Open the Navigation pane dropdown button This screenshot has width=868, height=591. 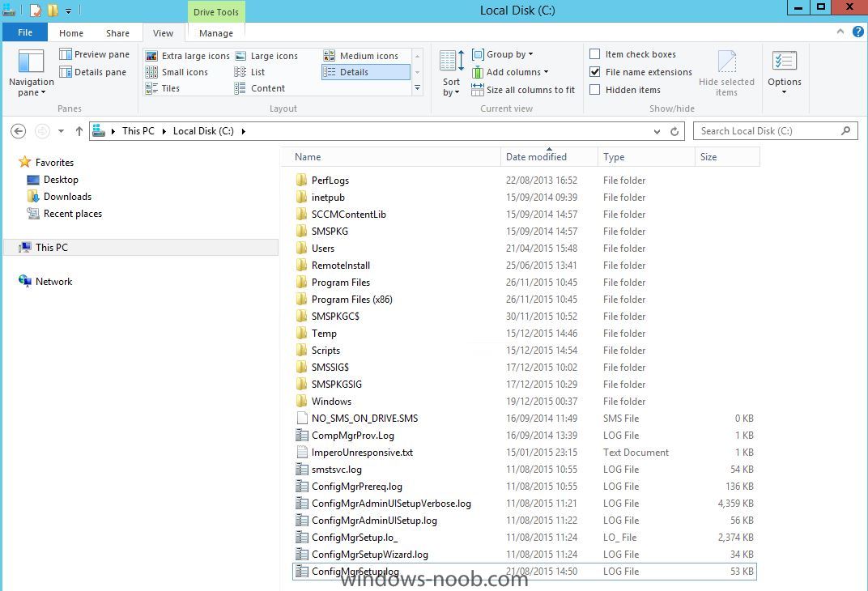[x=31, y=74]
